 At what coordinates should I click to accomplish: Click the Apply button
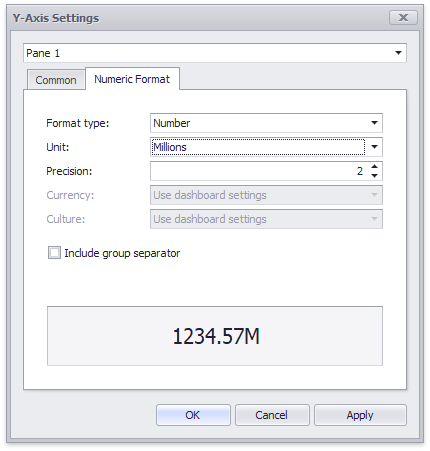click(360, 415)
